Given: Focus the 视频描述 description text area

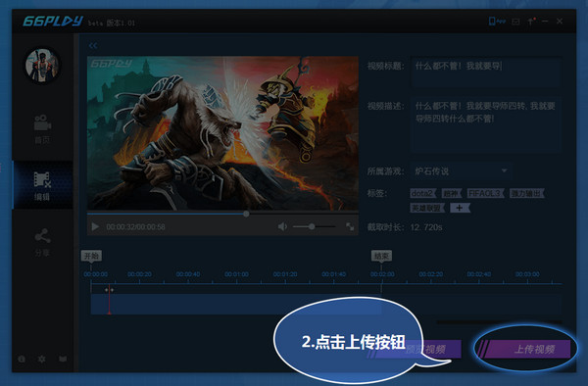Looking at the screenshot, I should tap(486, 124).
